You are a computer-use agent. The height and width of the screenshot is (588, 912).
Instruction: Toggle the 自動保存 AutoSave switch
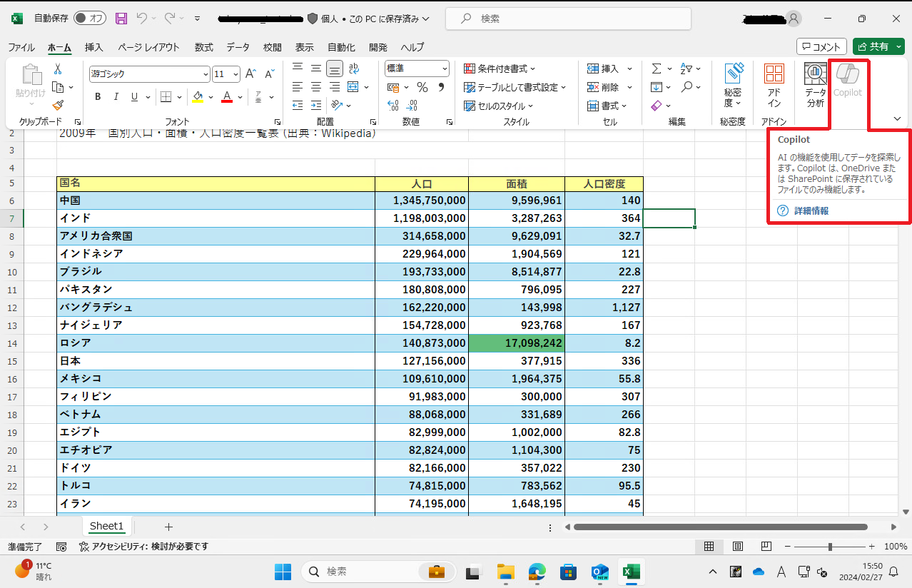pos(89,19)
